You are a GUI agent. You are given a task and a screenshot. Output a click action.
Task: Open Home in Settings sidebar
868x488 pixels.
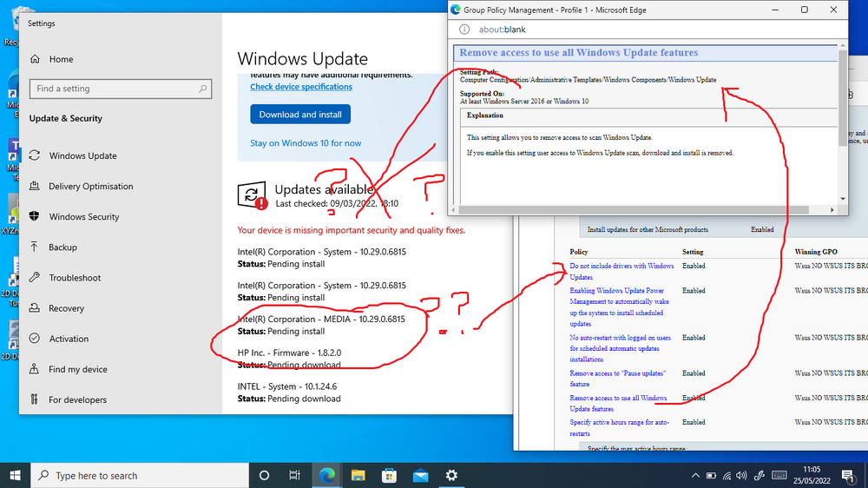[61, 59]
